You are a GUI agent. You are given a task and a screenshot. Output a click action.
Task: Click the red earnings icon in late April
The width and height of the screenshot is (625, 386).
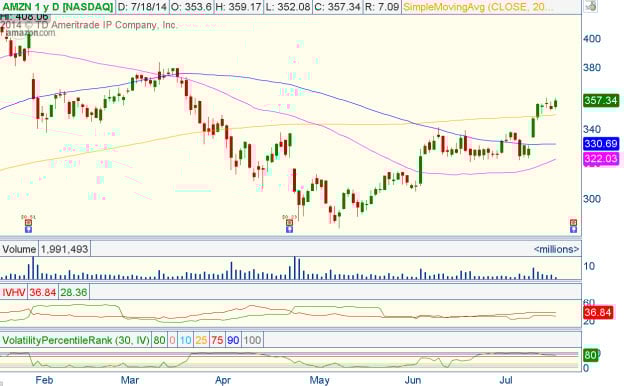(289, 223)
